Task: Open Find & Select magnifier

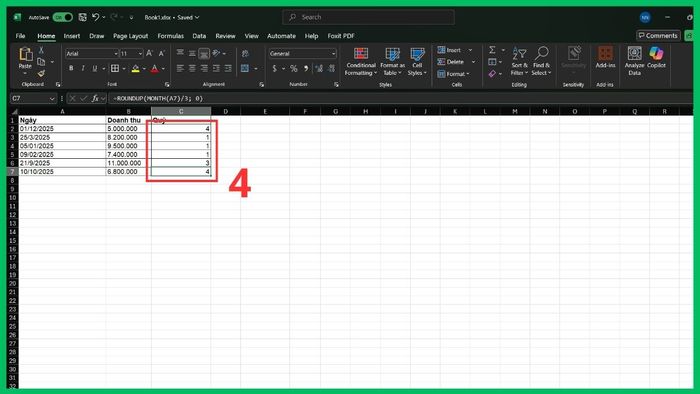Action: coord(541,61)
